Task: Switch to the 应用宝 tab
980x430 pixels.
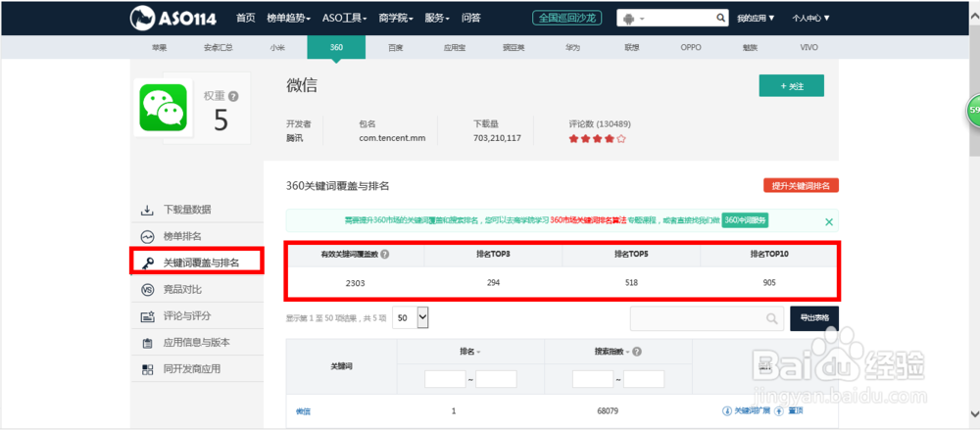Action: 455,47
